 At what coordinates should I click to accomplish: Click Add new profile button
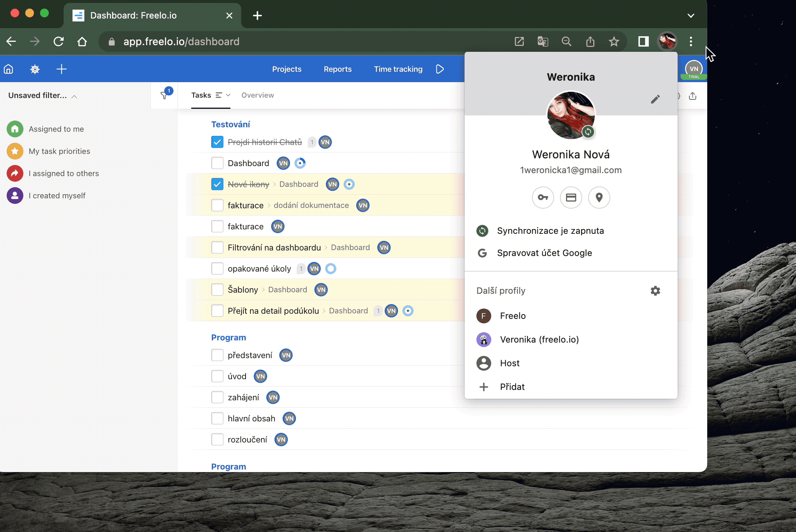pyautogui.click(x=512, y=387)
